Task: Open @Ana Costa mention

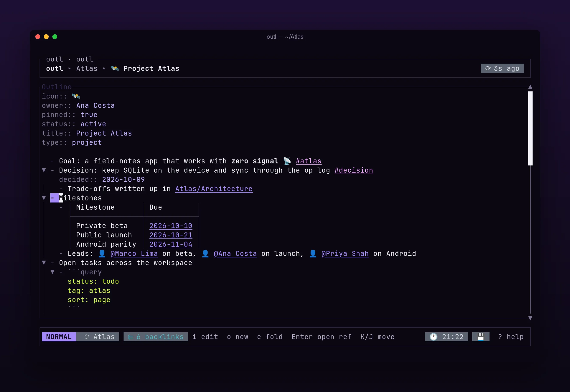Action: coord(235,254)
